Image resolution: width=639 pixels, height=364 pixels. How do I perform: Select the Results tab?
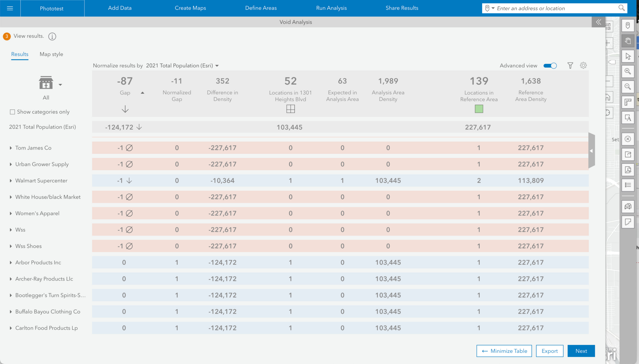pyautogui.click(x=19, y=54)
